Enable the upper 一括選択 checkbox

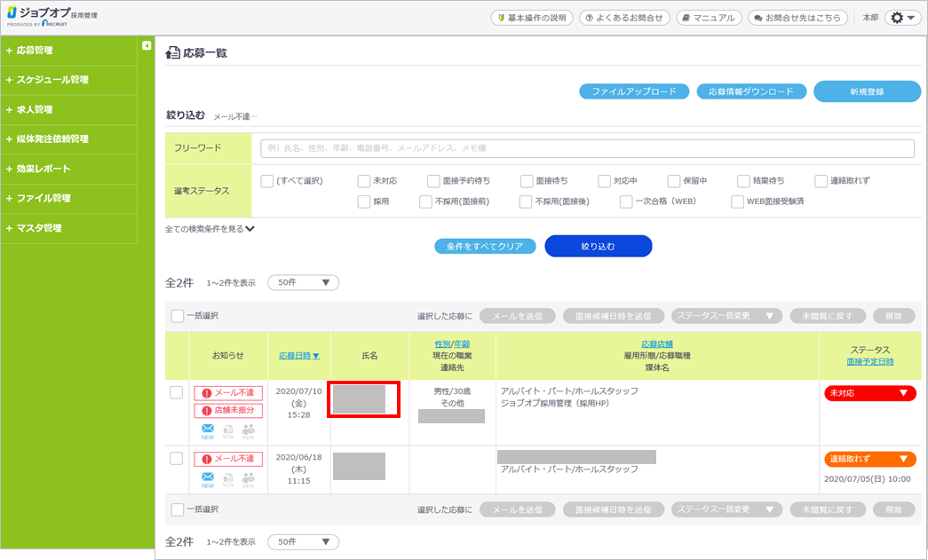(178, 316)
